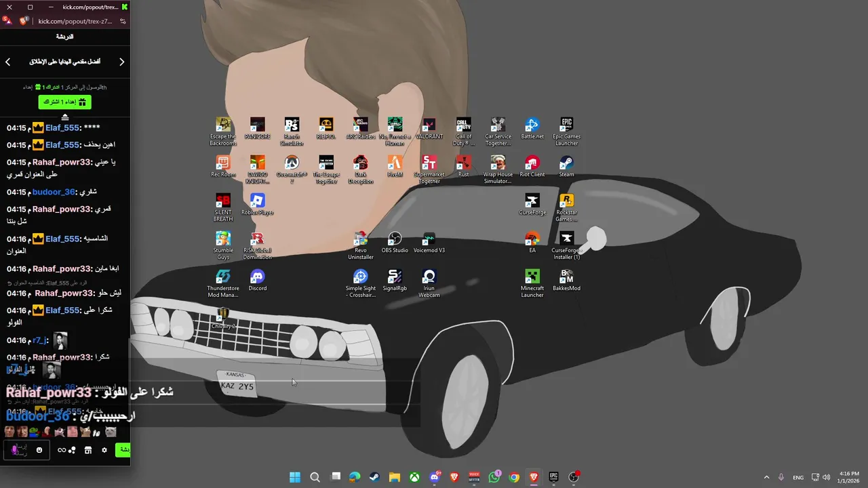Select the Roblox Player desktop icon
Viewport: 868px width, 488px height.
point(257,204)
